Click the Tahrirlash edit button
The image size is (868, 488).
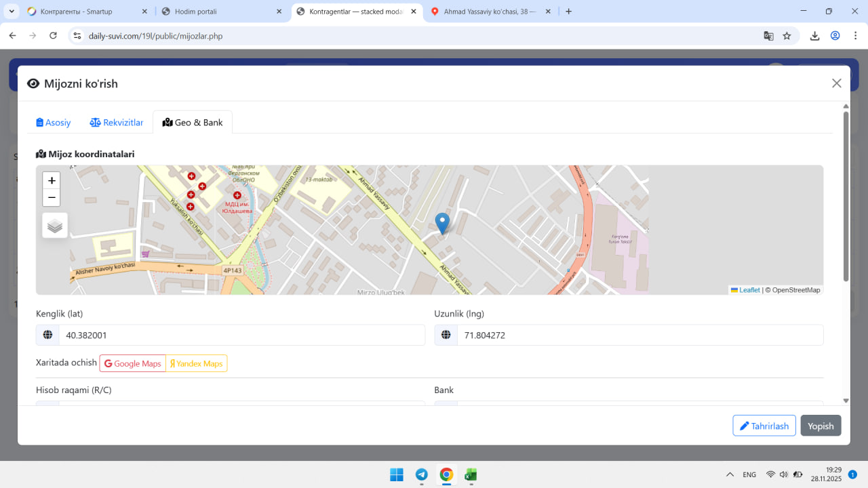[764, 426]
